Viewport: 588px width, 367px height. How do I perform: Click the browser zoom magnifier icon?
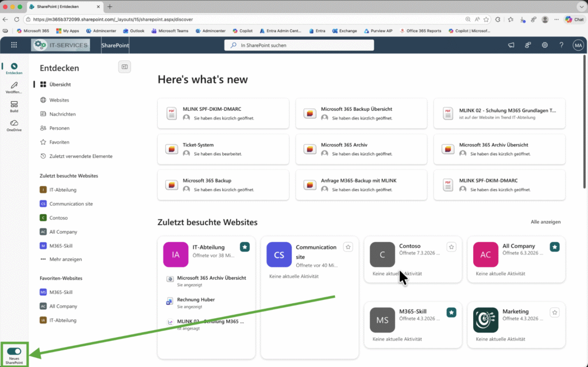[467, 19]
